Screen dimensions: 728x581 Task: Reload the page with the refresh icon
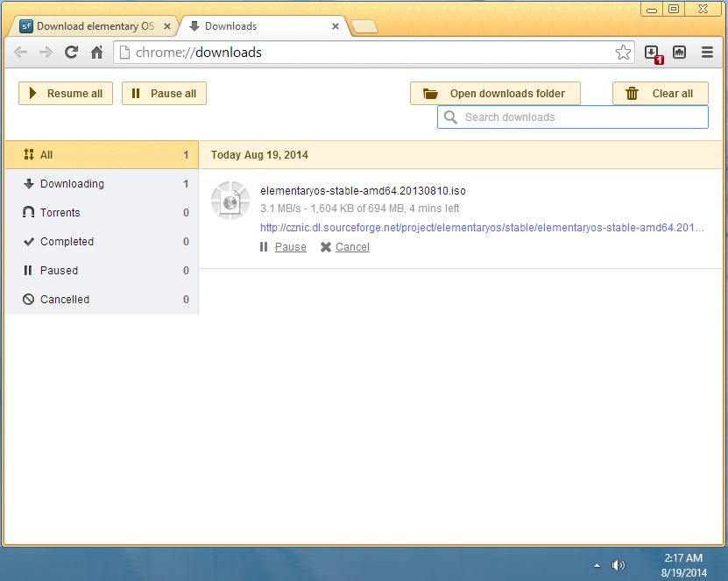coord(71,52)
